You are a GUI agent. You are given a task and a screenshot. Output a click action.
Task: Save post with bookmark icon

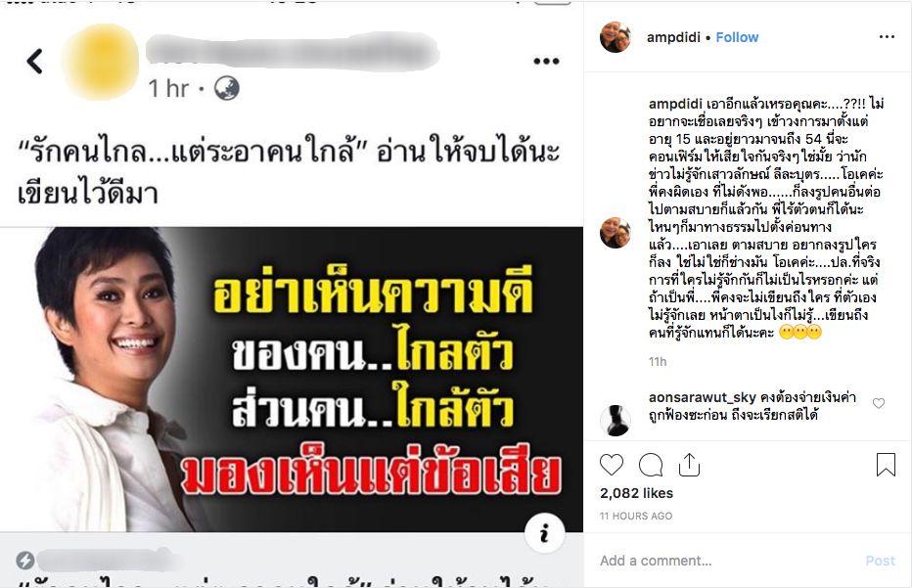886,465
